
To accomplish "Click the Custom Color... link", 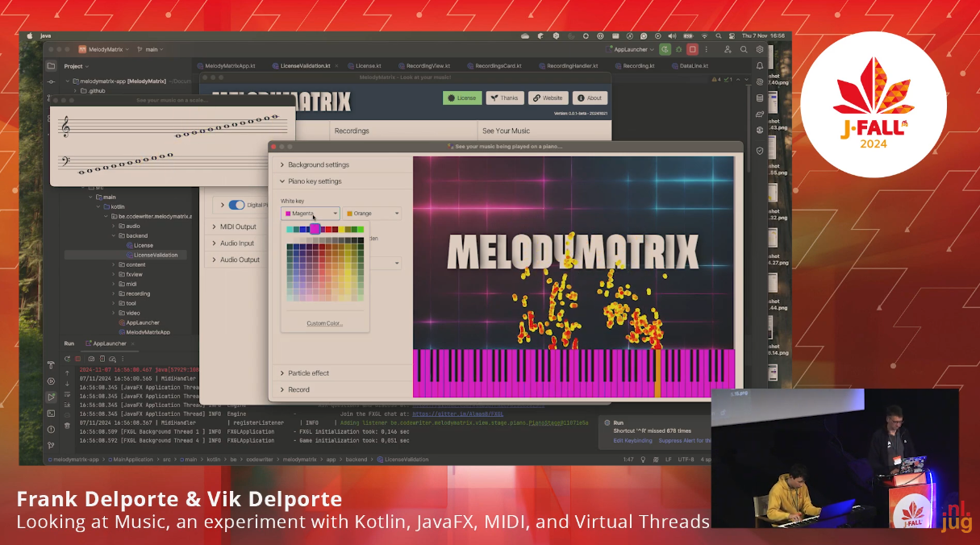I will (x=324, y=323).
